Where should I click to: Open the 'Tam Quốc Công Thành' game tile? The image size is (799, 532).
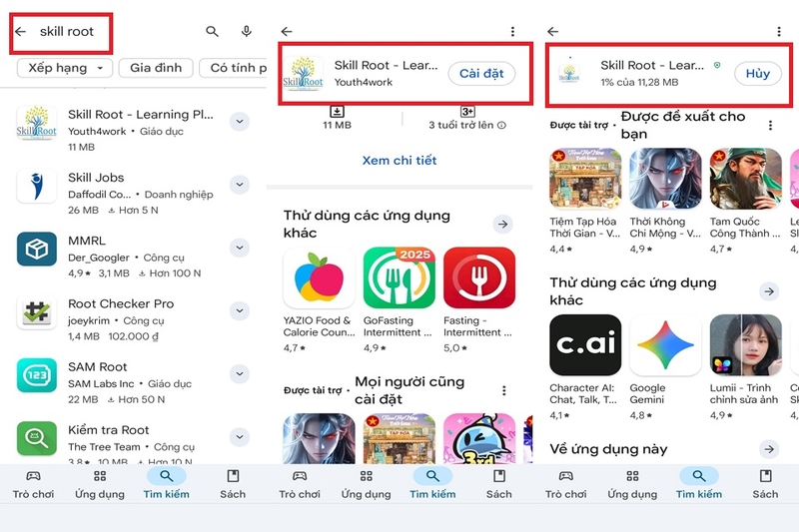pos(745,201)
